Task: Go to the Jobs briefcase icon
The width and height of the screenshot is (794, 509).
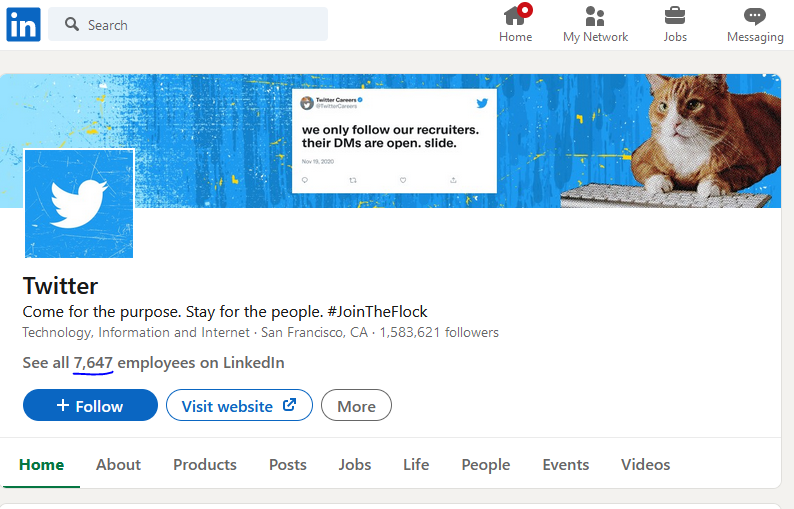Action: (675, 16)
